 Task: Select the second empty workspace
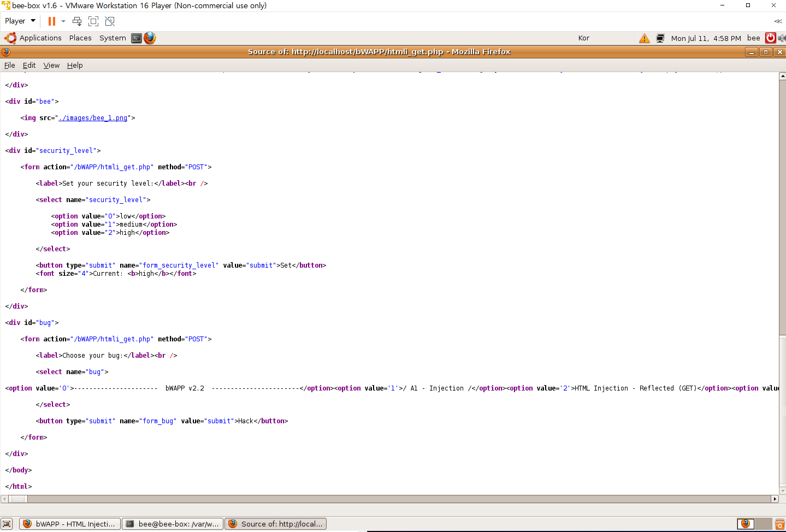pos(763,524)
